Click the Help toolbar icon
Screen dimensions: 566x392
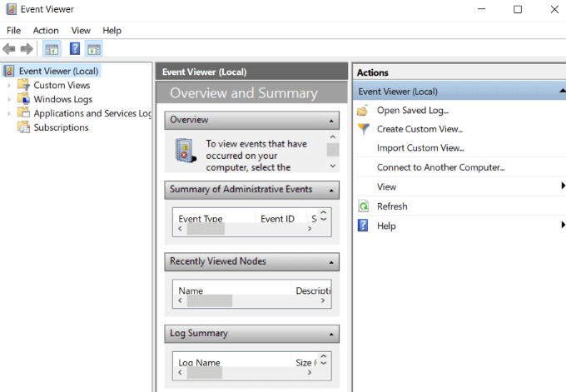click(x=75, y=48)
